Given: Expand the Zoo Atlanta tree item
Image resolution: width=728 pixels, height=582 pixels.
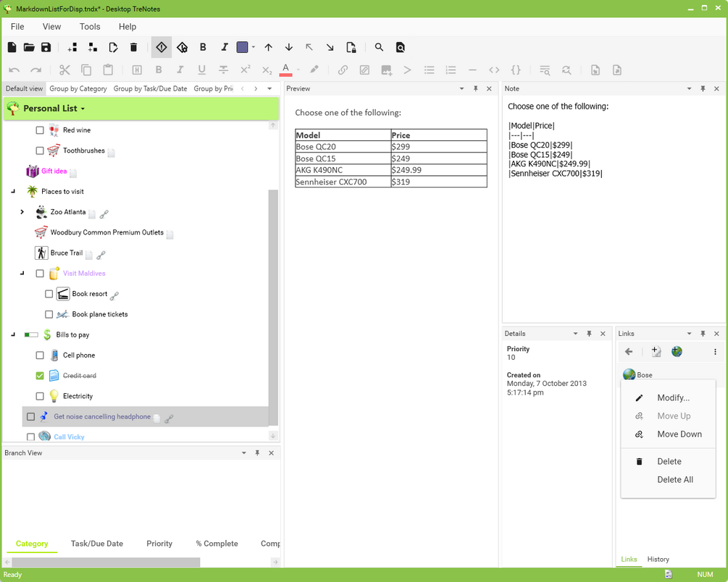Looking at the screenshot, I should (22, 212).
